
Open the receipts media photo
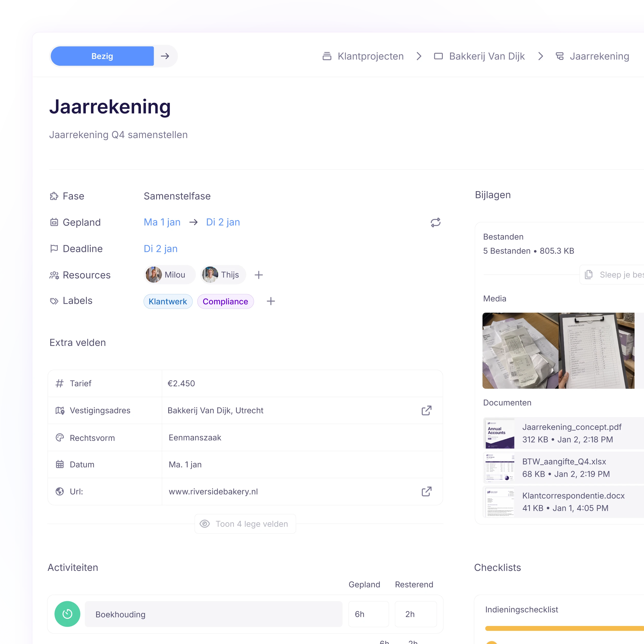[520, 351]
